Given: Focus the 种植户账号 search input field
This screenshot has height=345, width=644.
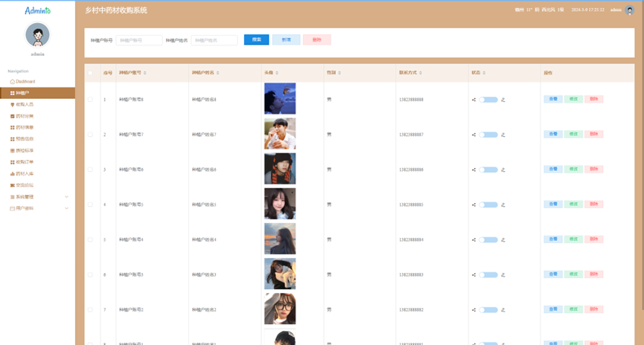Looking at the screenshot, I should coord(139,40).
